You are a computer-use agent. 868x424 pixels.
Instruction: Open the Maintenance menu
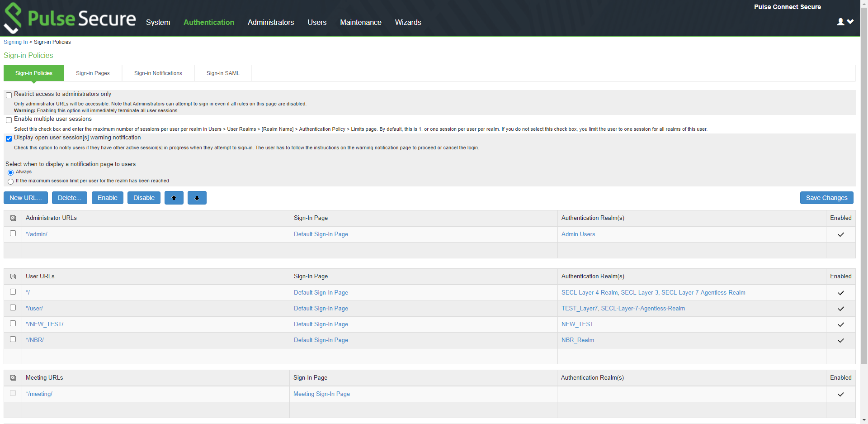point(360,22)
